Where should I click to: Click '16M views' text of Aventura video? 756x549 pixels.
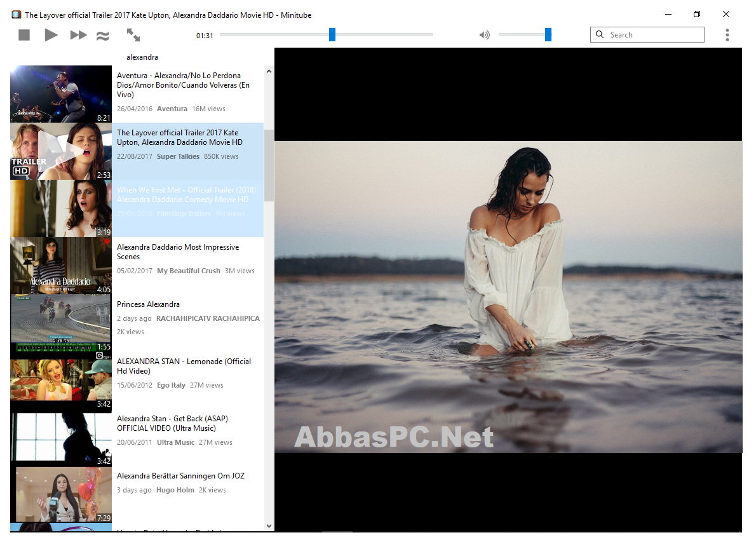(x=209, y=109)
